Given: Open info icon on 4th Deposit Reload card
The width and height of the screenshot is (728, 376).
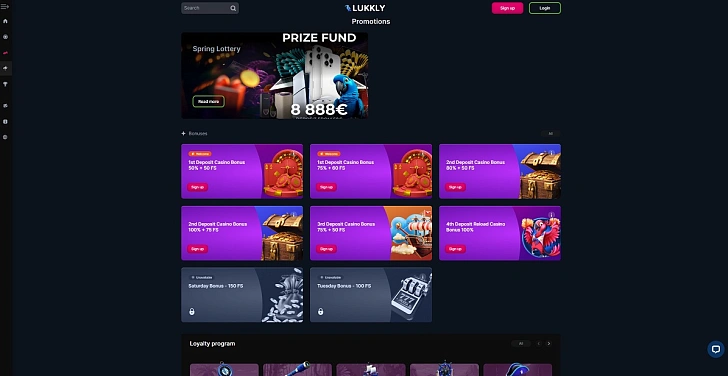Looking at the screenshot, I should [x=552, y=215].
